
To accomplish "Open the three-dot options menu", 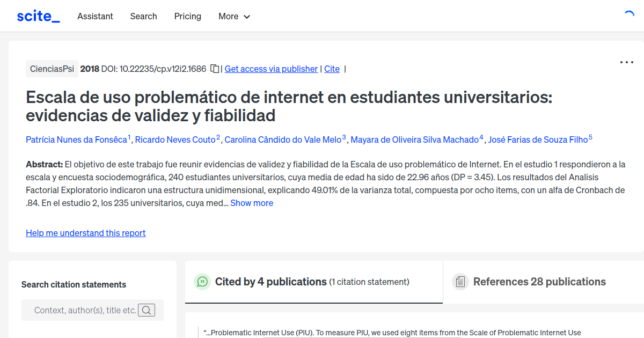I will pyautogui.click(x=626, y=62).
